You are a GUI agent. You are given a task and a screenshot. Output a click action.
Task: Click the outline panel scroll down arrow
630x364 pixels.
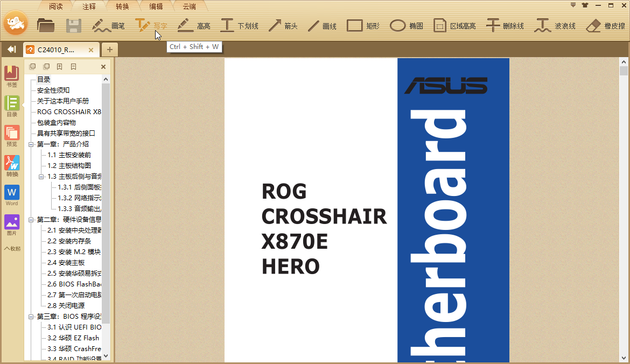(x=106, y=356)
